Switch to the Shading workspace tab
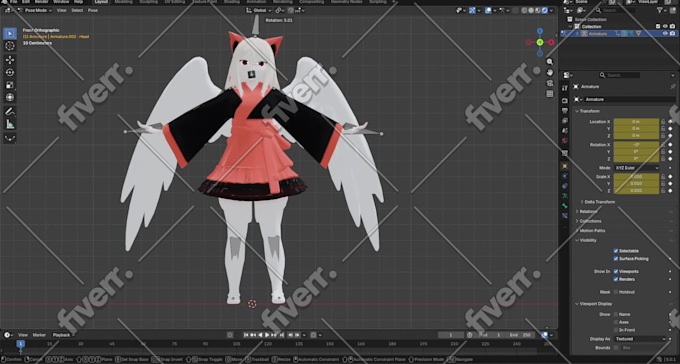The height and width of the screenshot is (364, 680). coord(231,2)
